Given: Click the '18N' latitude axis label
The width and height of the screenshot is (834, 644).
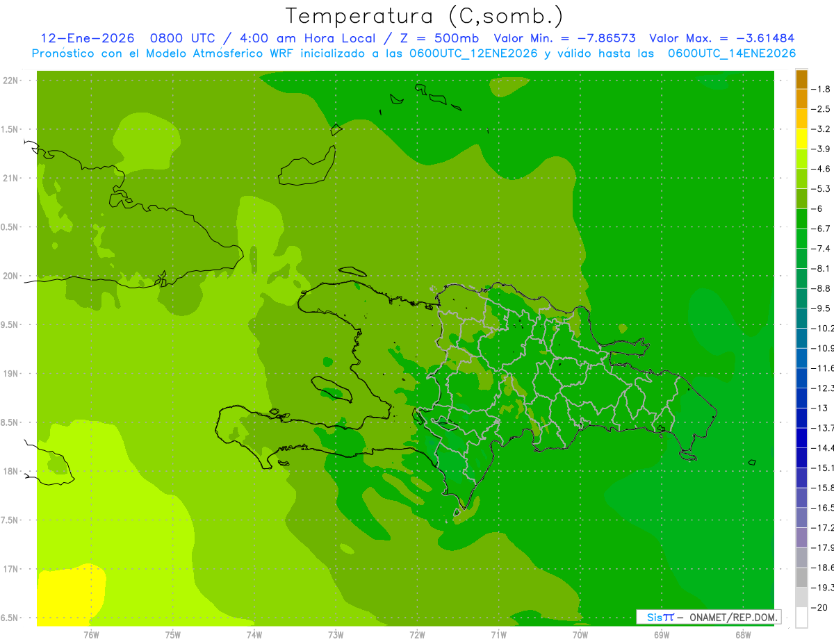Looking at the screenshot, I should [x=10, y=472].
